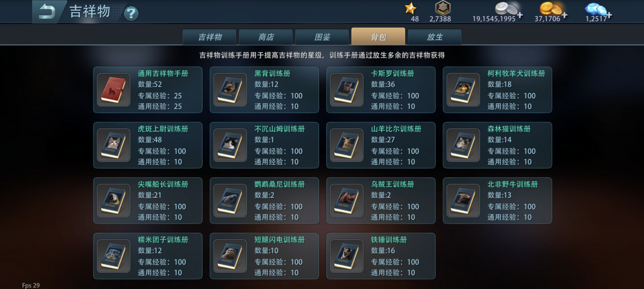Image resolution: width=644 pixels, height=289 pixels.
Task: Click the 北非野牛训练册 book thumbnail
Action: (x=463, y=201)
